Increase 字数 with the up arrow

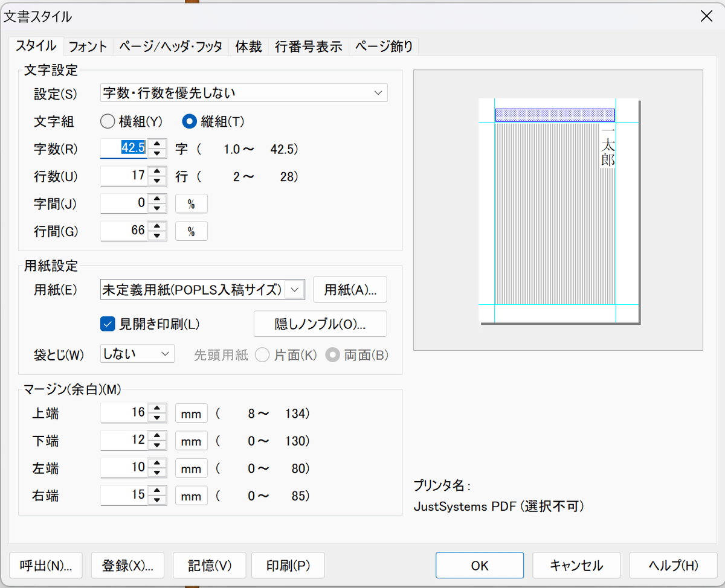tap(157, 144)
